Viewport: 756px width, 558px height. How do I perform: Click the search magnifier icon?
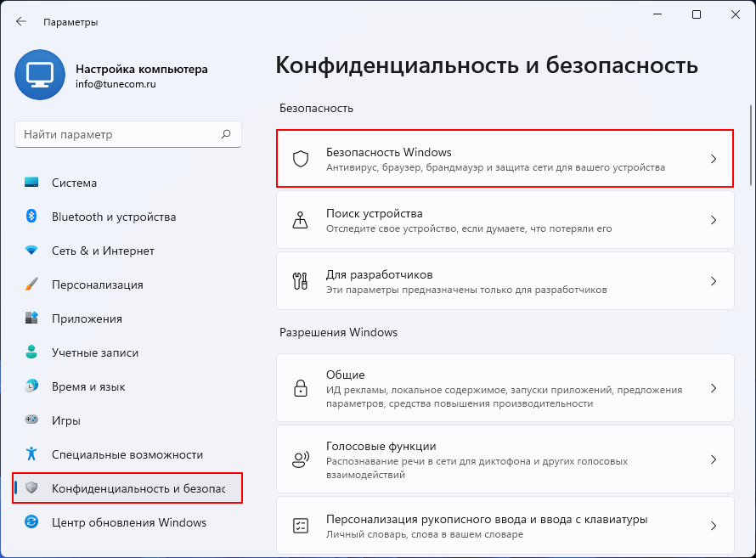tap(226, 134)
